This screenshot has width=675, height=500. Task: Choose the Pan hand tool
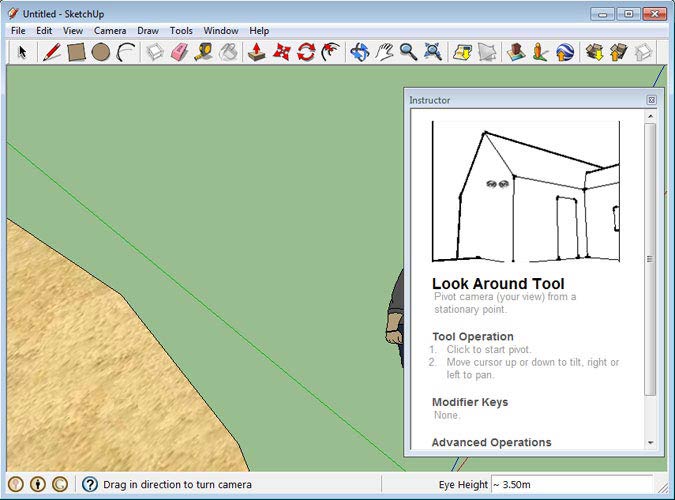384,51
